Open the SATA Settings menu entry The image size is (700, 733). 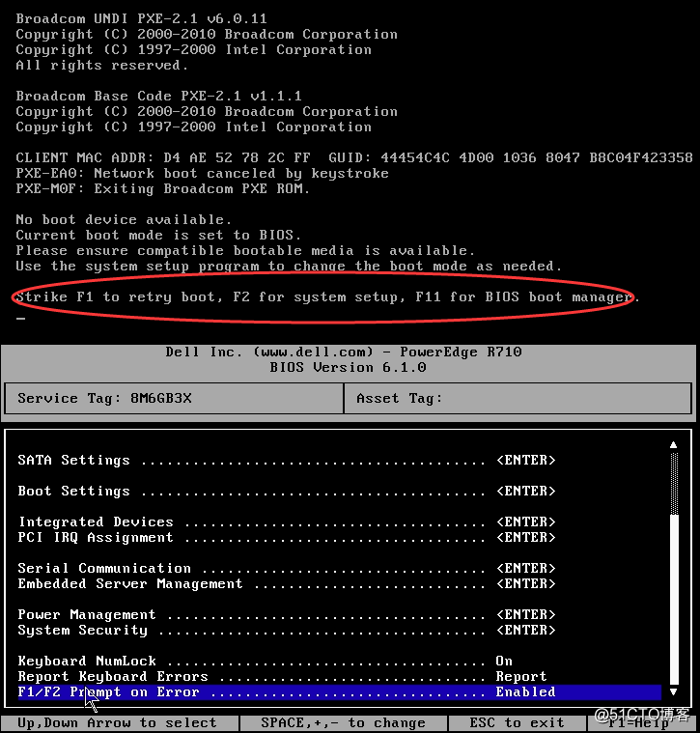pyautogui.click(x=287, y=460)
